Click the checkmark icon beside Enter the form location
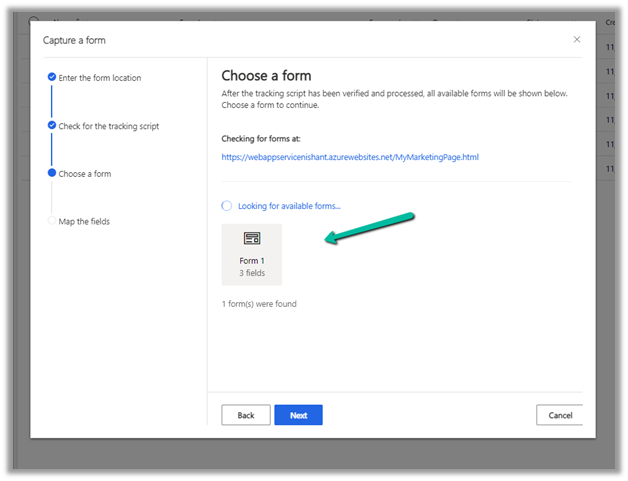The image size is (628, 481). (x=52, y=77)
